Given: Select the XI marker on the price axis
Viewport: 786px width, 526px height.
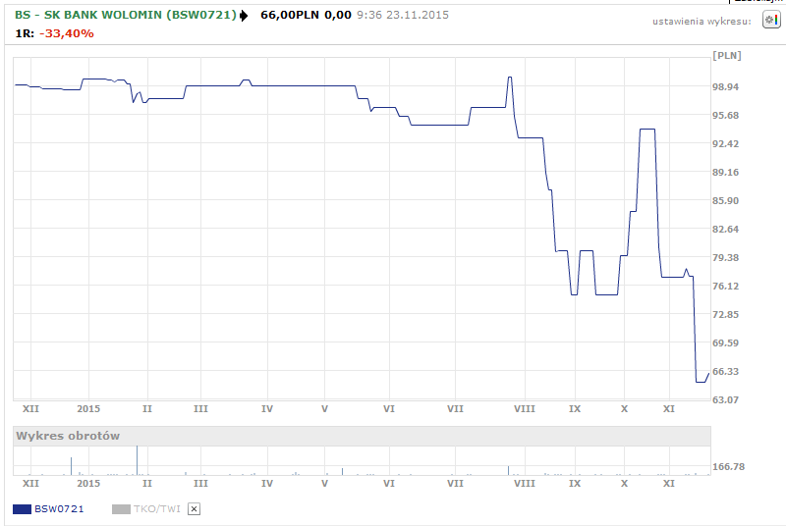Looking at the screenshot, I should (669, 409).
